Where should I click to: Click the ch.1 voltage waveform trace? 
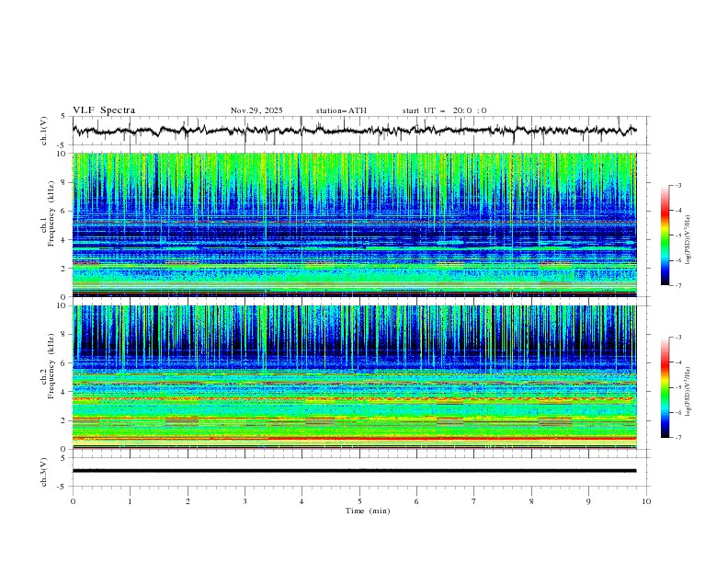point(354,131)
